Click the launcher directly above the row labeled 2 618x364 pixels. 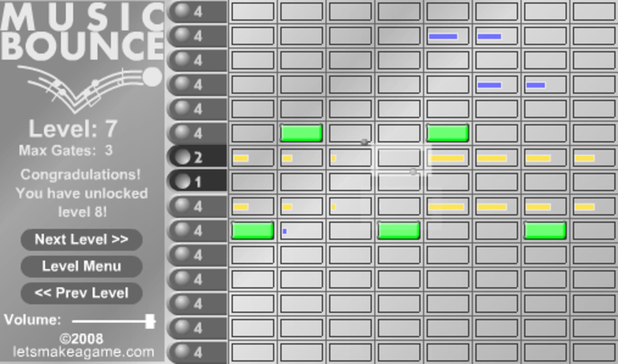coord(197,133)
